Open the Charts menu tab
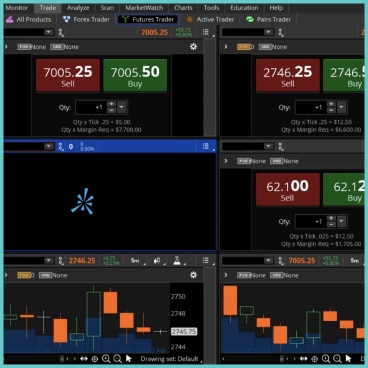The image size is (368, 368). [183, 8]
